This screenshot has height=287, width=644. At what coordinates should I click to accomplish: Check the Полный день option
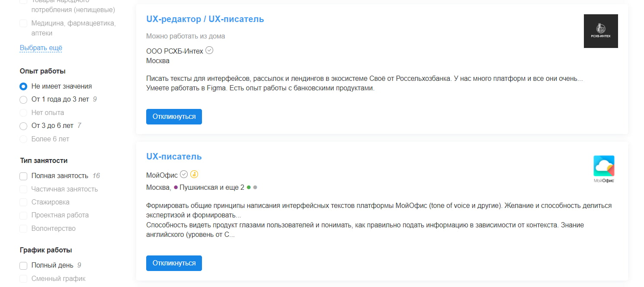pos(23,265)
